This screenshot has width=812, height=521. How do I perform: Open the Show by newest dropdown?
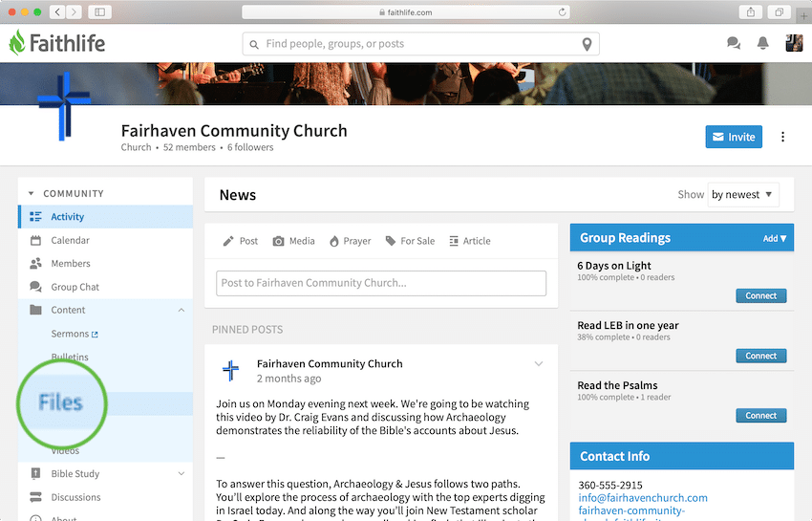coord(743,194)
